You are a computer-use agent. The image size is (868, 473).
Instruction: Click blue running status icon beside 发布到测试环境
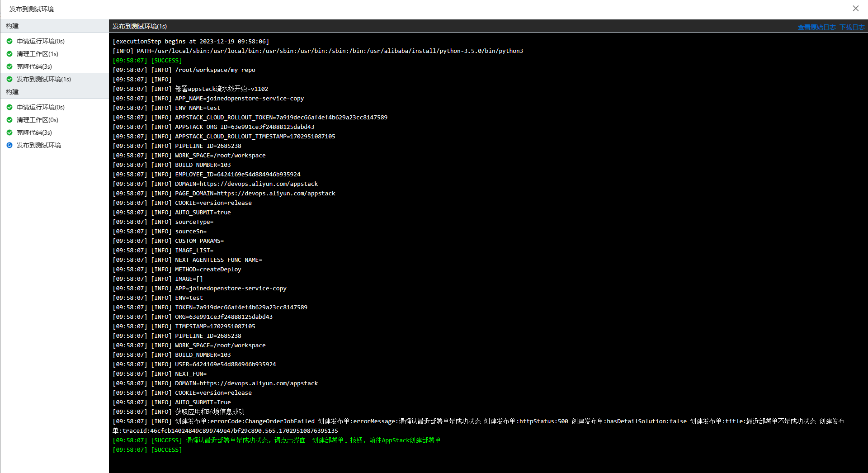click(9, 145)
